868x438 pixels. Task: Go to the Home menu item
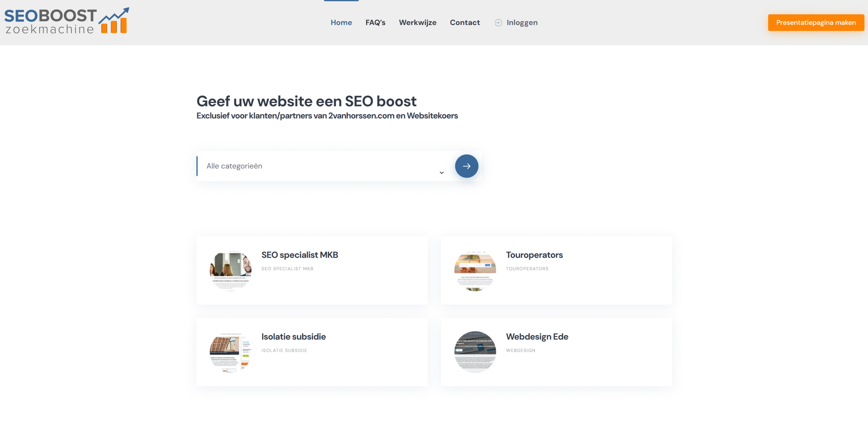point(341,23)
